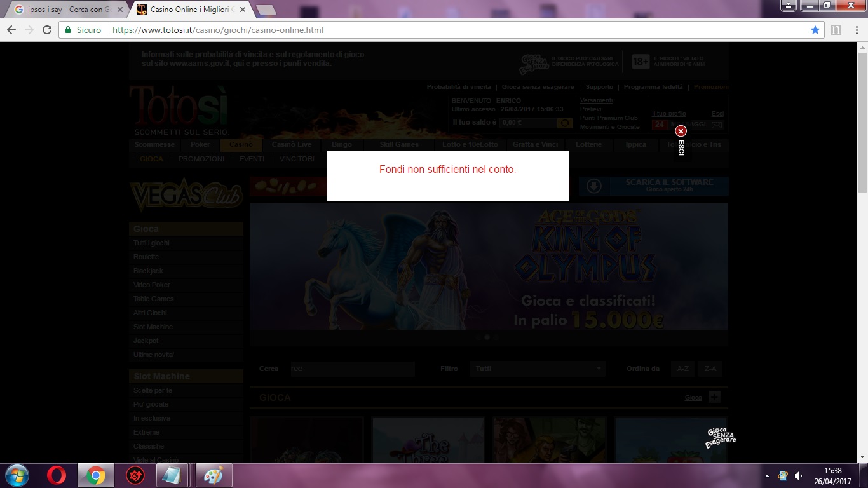Expand the Gioca section plus icon
This screenshot has width=868, height=488.
[x=714, y=397]
